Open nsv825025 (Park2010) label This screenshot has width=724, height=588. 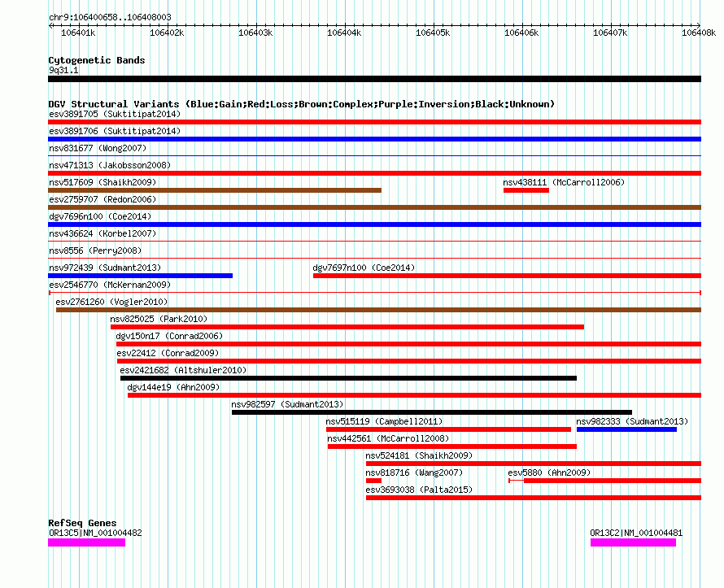click(159, 319)
